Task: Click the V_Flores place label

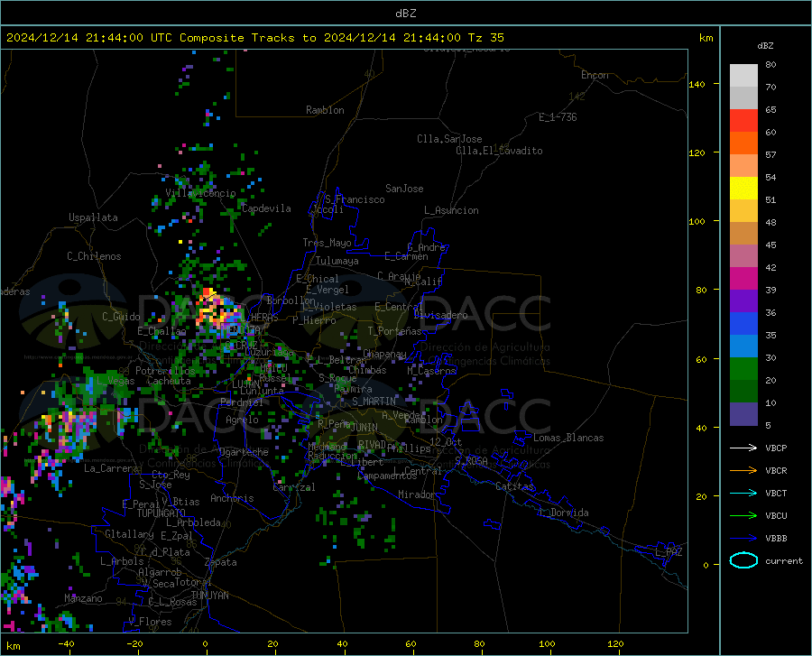Action: 150,622
